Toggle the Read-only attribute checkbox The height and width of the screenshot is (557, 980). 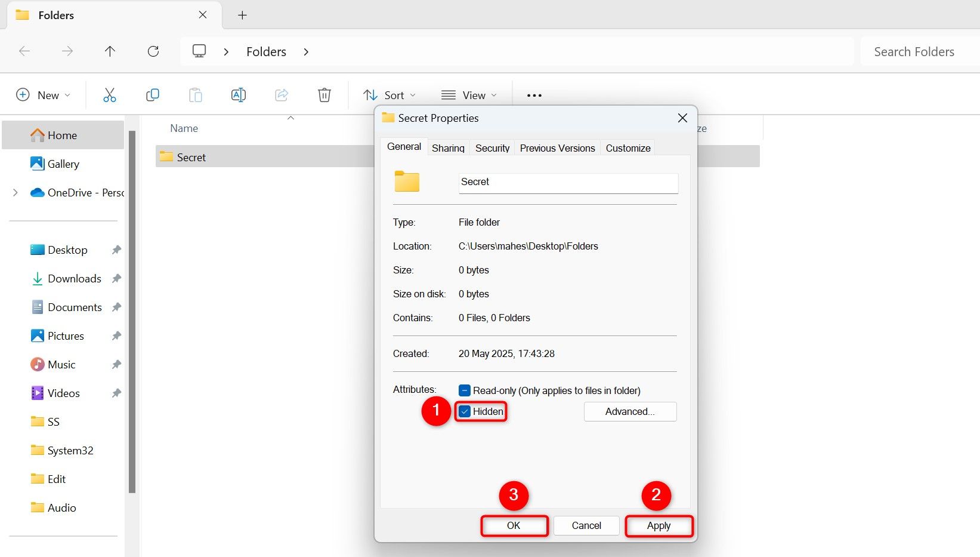pyautogui.click(x=465, y=390)
